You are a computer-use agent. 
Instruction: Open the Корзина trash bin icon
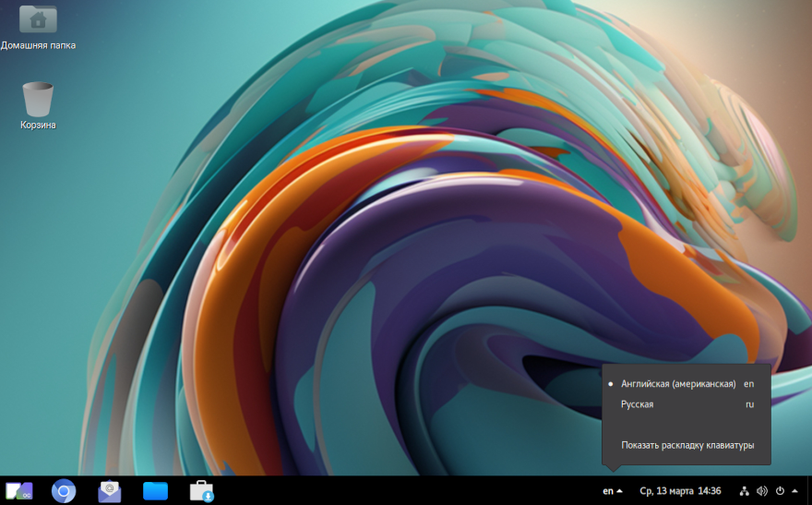click(x=38, y=98)
